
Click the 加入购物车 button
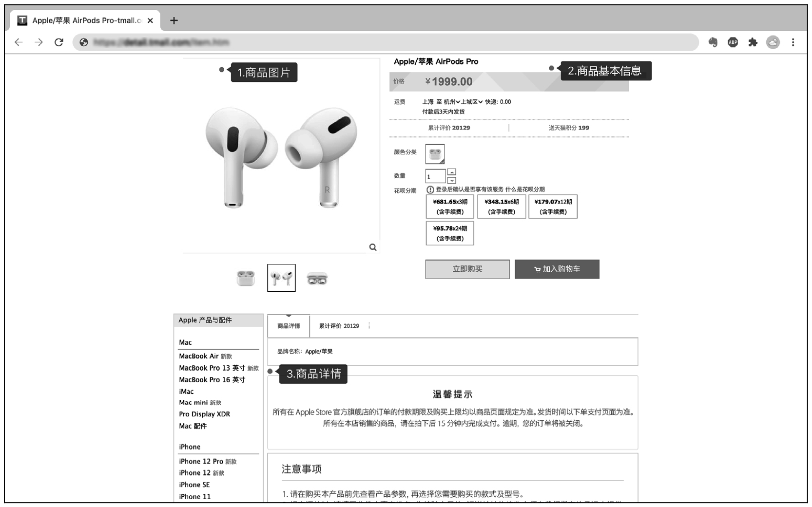point(557,269)
